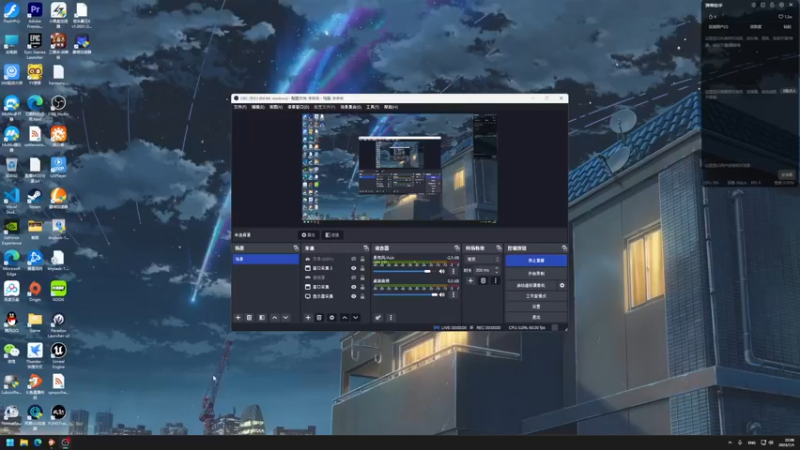
Task: Enable 工作室模式 in Controls
Action: coord(536,296)
